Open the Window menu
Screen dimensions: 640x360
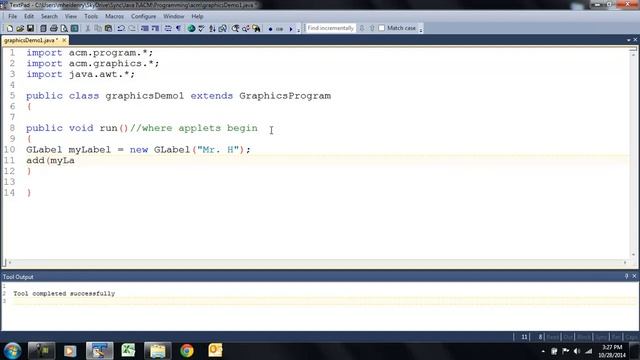pos(173,16)
